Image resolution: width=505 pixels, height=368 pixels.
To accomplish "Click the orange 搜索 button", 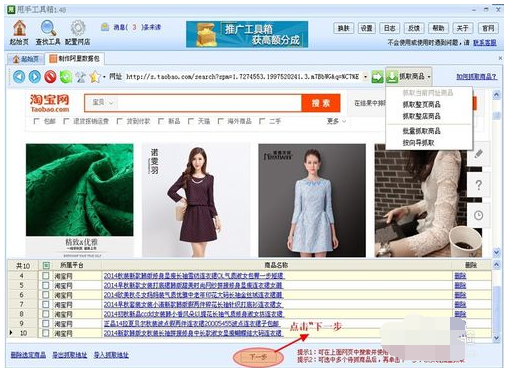I will click(321, 103).
